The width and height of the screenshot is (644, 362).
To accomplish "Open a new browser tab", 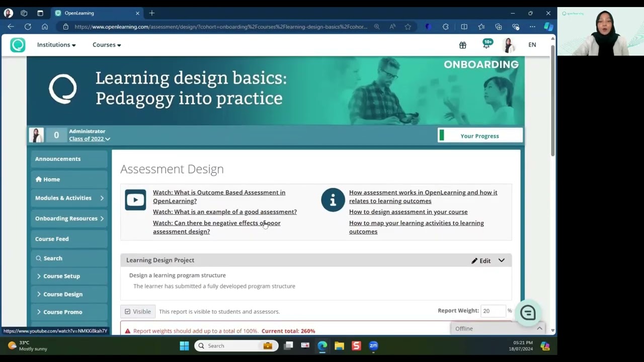I will click(x=152, y=13).
